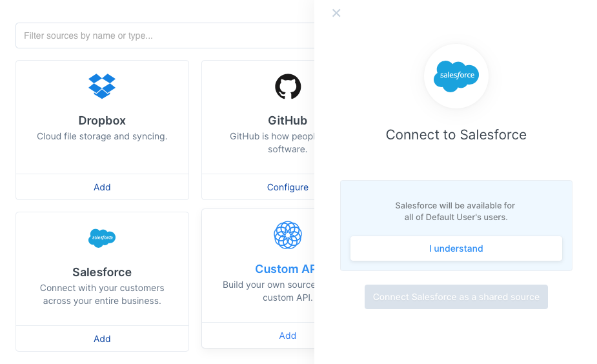Select the GitHub card title

coord(287,120)
